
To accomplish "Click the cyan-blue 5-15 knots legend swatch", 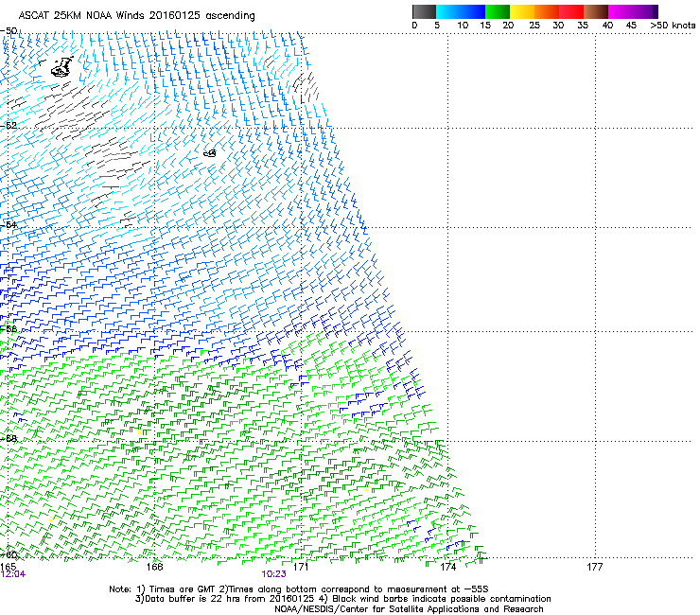I will pyautogui.click(x=461, y=11).
